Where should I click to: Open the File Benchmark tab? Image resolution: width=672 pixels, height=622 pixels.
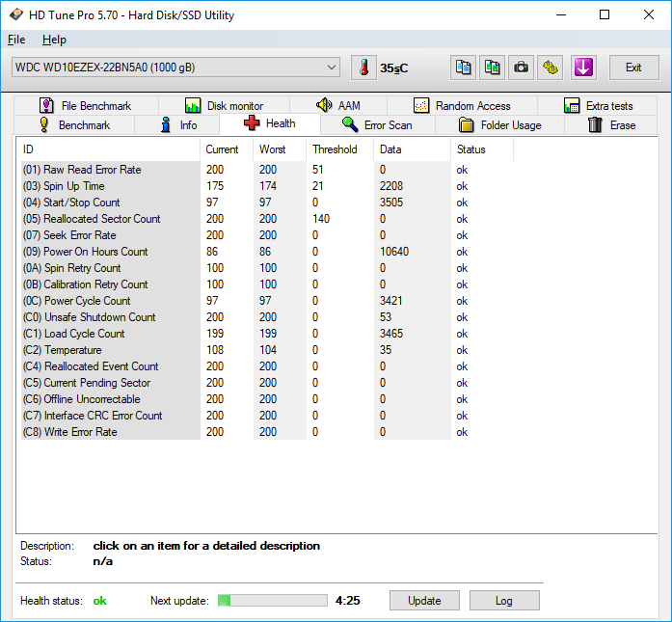click(x=86, y=105)
